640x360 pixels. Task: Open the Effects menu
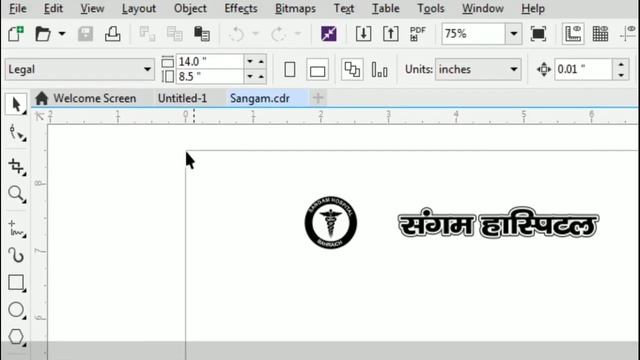(241, 9)
